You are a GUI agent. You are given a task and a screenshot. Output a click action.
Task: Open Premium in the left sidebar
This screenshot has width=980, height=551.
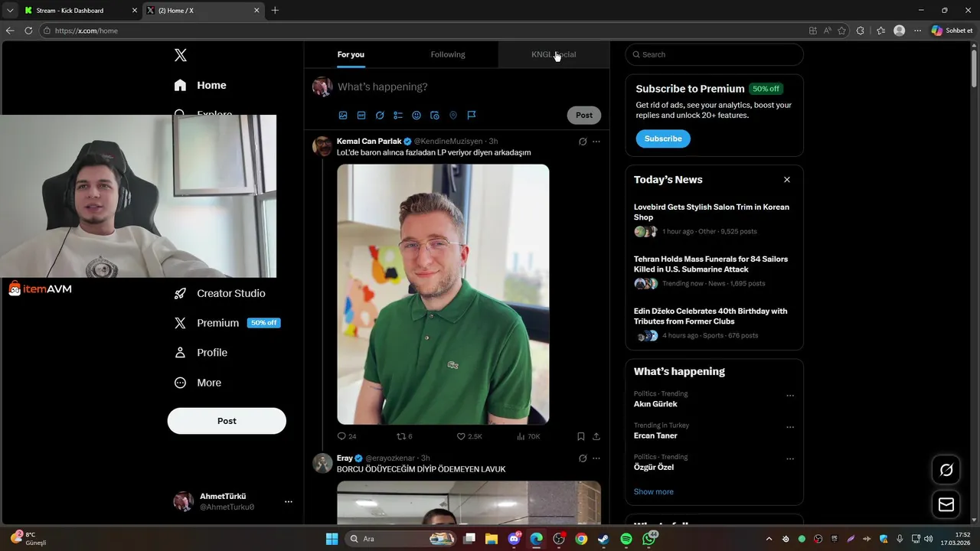pyautogui.click(x=227, y=323)
